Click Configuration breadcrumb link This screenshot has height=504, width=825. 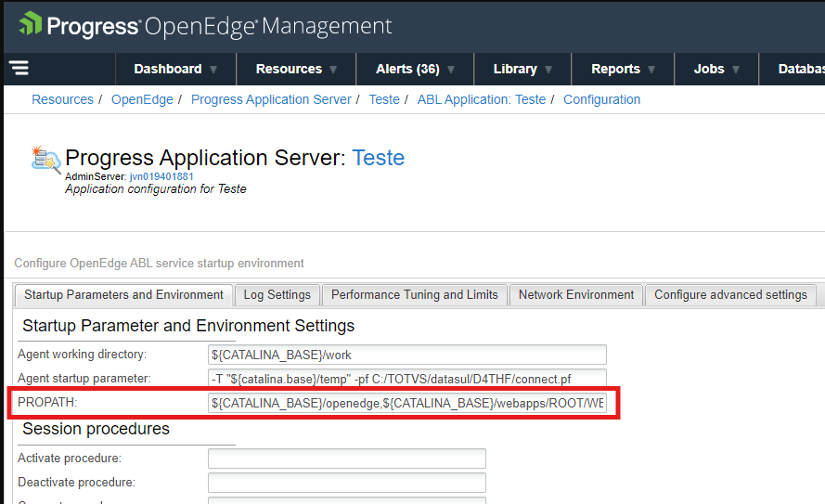pyautogui.click(x=602, y=99)
